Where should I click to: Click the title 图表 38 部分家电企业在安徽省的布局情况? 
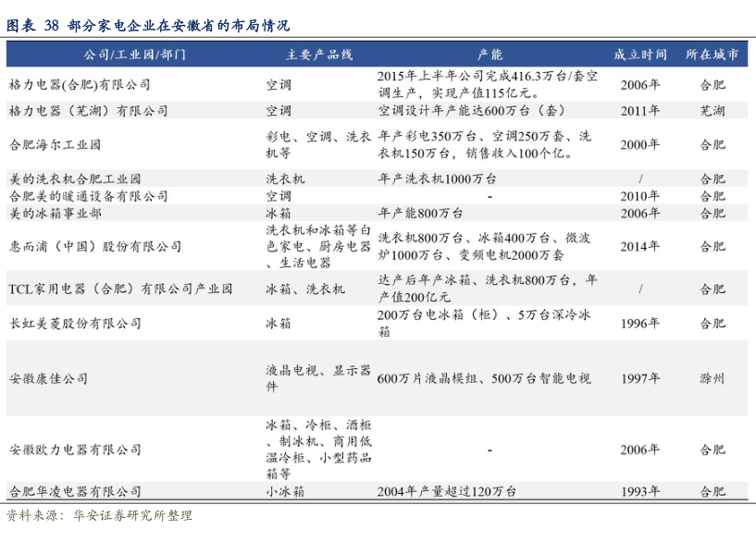click(148, 25)
